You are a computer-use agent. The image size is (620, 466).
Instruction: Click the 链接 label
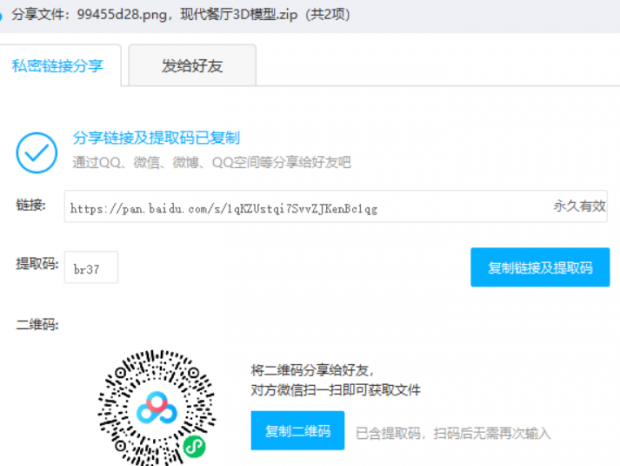31,205
